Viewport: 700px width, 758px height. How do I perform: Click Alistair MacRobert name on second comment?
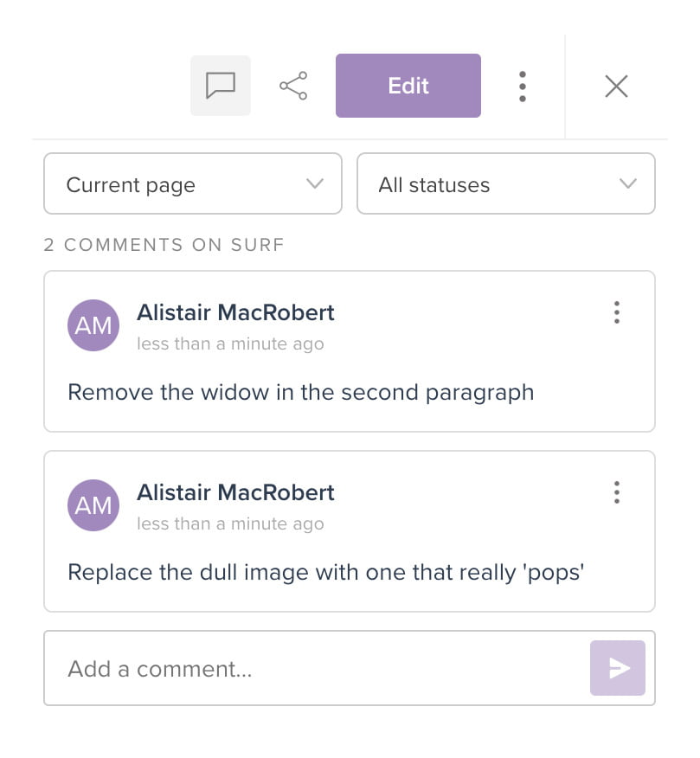(235, 492)
